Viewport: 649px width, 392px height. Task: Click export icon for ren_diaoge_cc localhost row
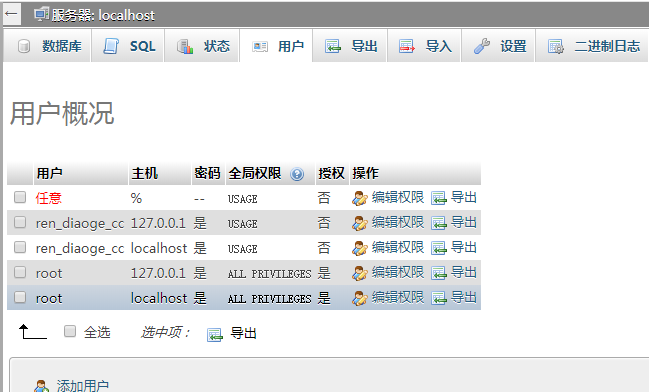[439, 248]
